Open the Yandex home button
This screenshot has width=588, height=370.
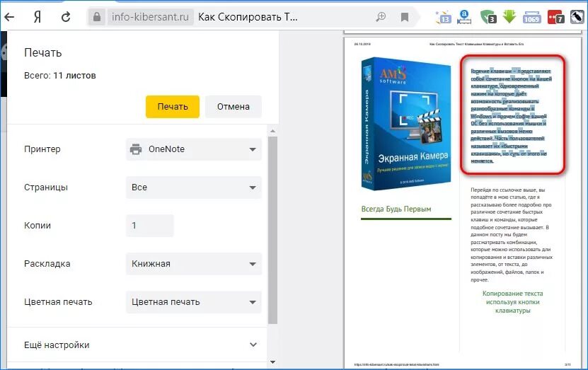37,17
